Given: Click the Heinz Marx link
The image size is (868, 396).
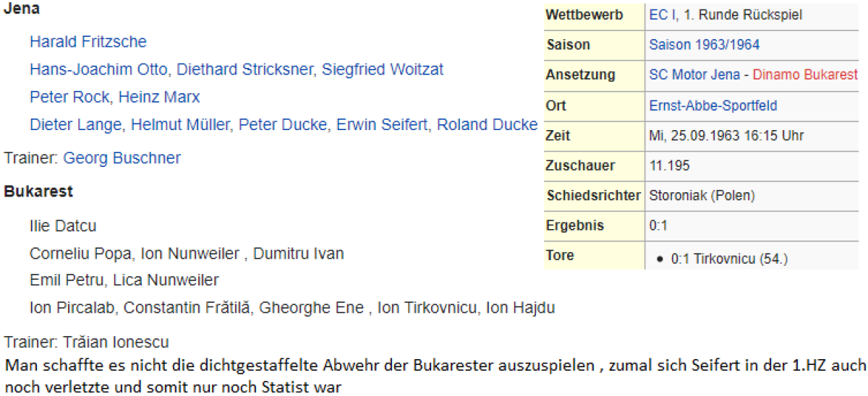Looking at the screenshot, I should (159, 97).
